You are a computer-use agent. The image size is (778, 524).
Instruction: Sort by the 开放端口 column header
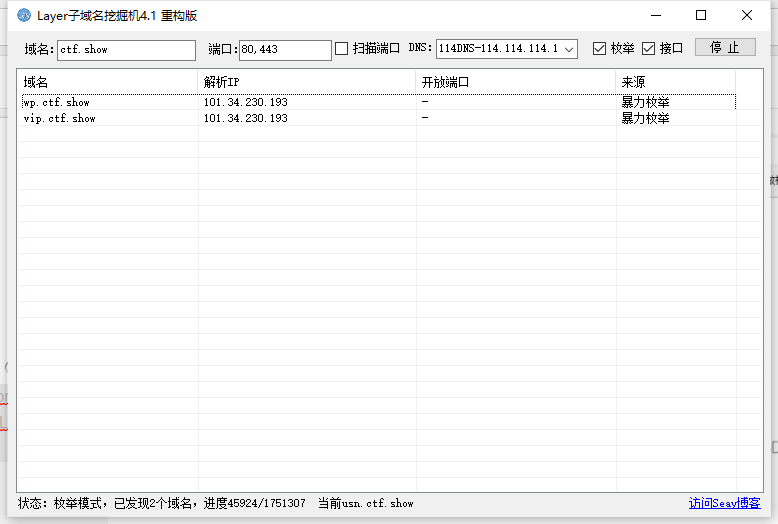[516, 82]
